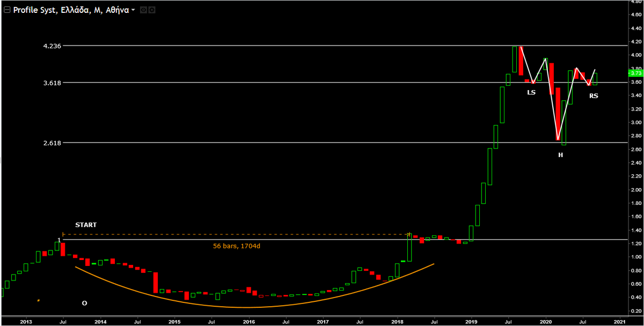Click the 2016 label on time axis
This screenshot has height=326, width=644.
click(248, 322)
